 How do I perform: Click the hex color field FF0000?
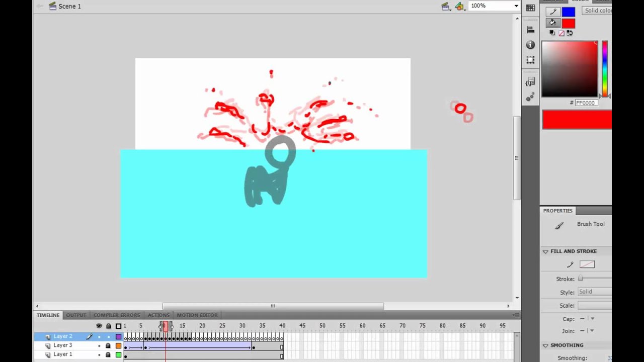(586, 103)
